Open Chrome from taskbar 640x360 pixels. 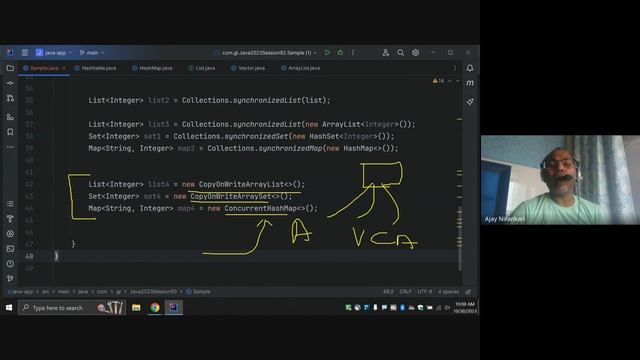[155, 307]
